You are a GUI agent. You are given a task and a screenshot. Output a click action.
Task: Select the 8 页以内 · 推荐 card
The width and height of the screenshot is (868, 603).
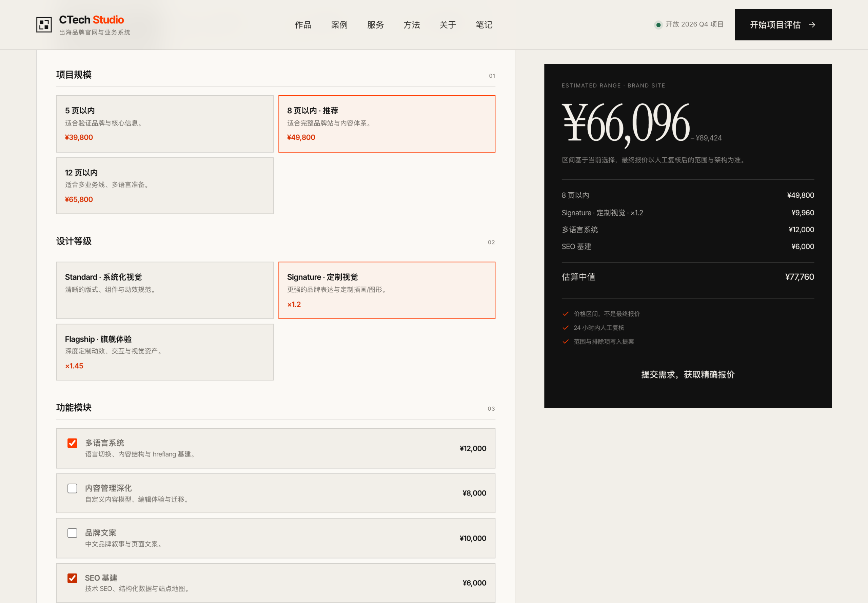(x=387, y=124)
